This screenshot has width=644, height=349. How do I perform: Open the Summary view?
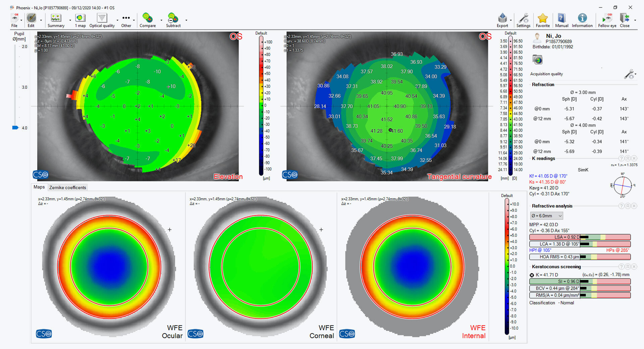56,20
